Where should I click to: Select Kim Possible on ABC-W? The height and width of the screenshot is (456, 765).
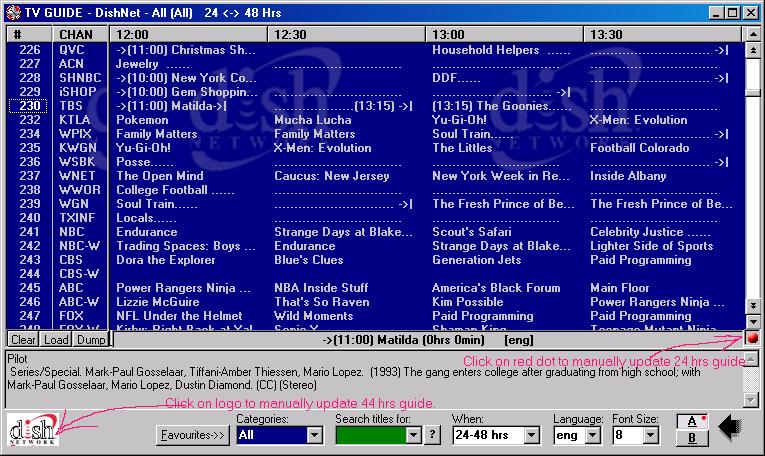(x=467, y=302)
